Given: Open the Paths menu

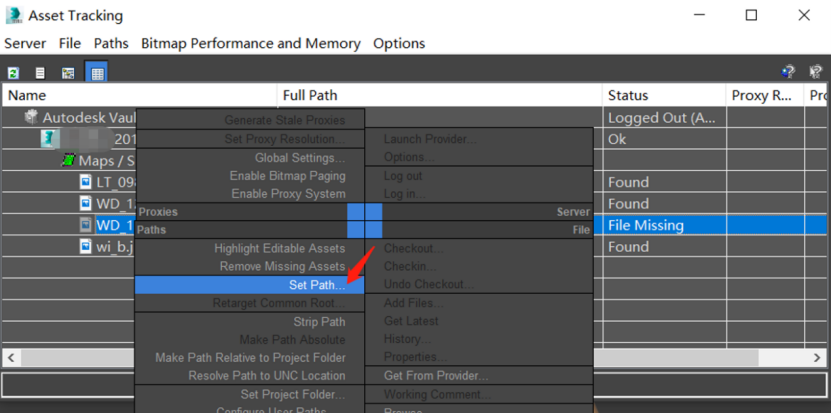Looking at the screenshot, I should tap(111, 43).
